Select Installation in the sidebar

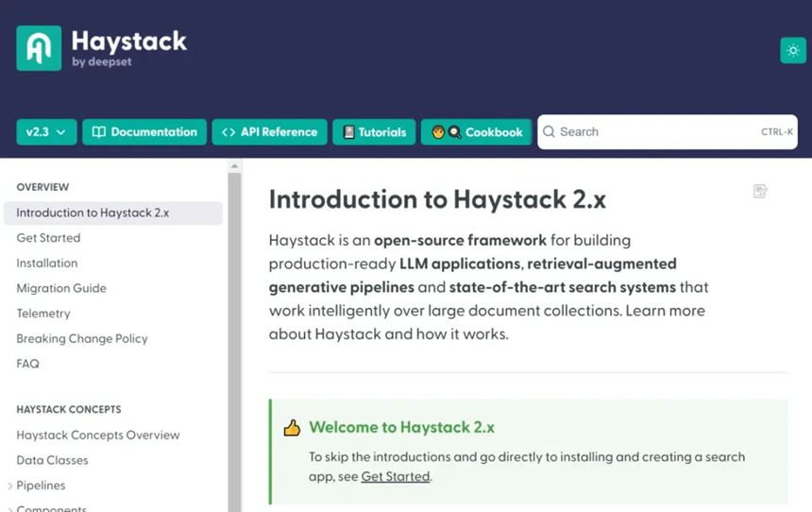[47, 264]
